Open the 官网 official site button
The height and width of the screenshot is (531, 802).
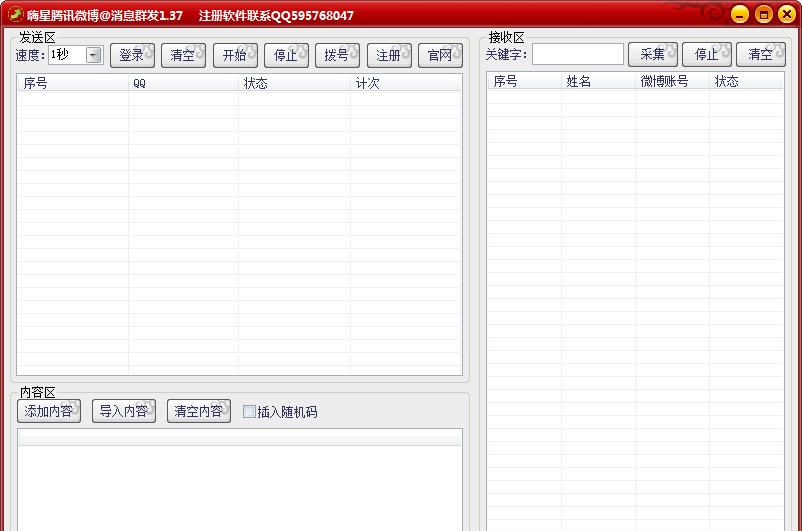coord(440,55)
